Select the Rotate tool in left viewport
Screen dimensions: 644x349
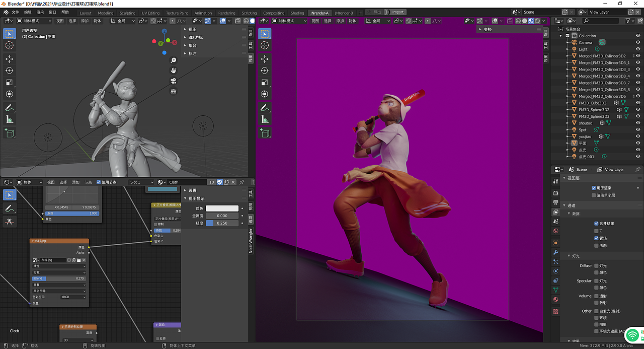[x=9, y=71]
